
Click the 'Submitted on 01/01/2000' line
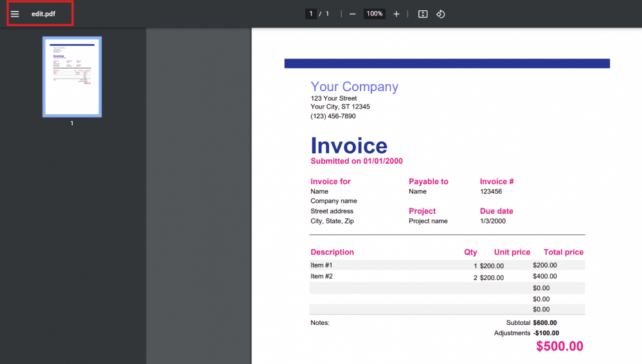click(357, 161)
